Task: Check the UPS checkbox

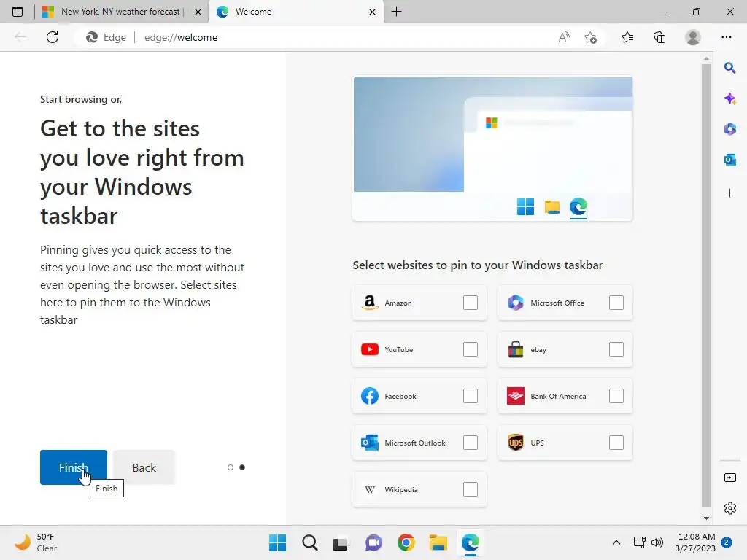Action: point(616,443)
